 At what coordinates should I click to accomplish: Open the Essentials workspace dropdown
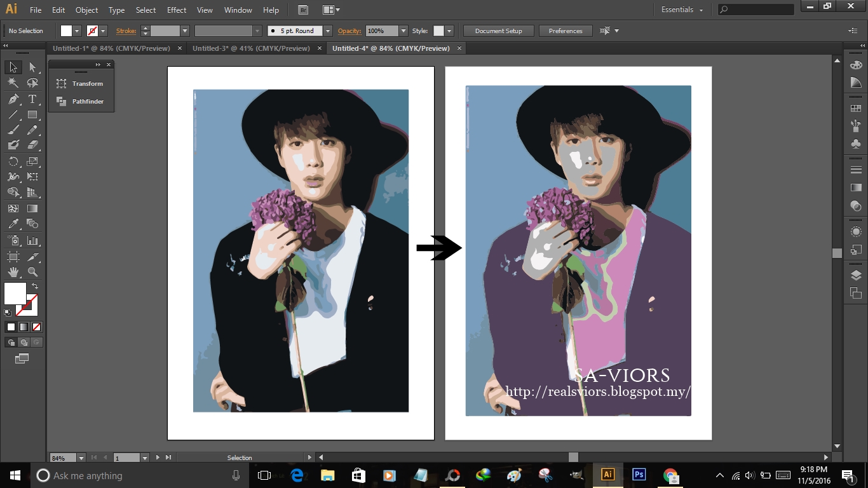[x=682, y=10]
